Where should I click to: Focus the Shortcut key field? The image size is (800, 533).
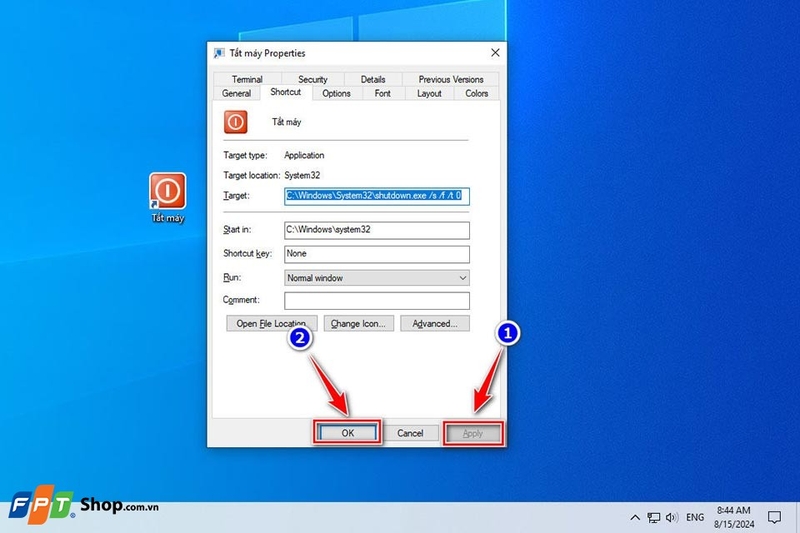(377, 254)
